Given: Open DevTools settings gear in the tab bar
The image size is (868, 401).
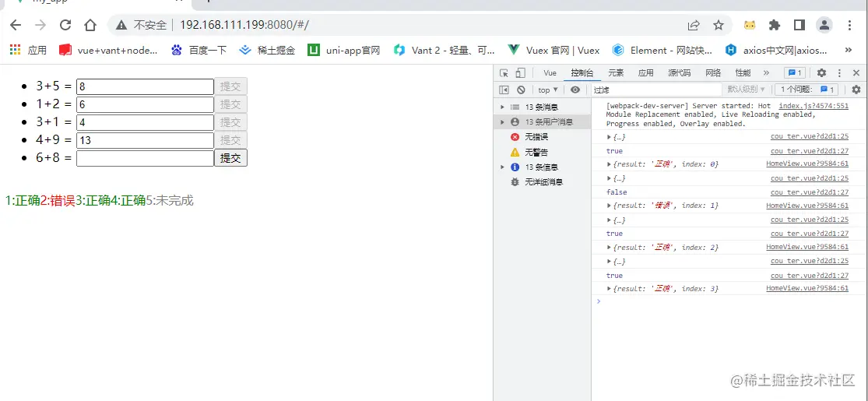Looking at the screenshot, I should [x=822, y=73].
